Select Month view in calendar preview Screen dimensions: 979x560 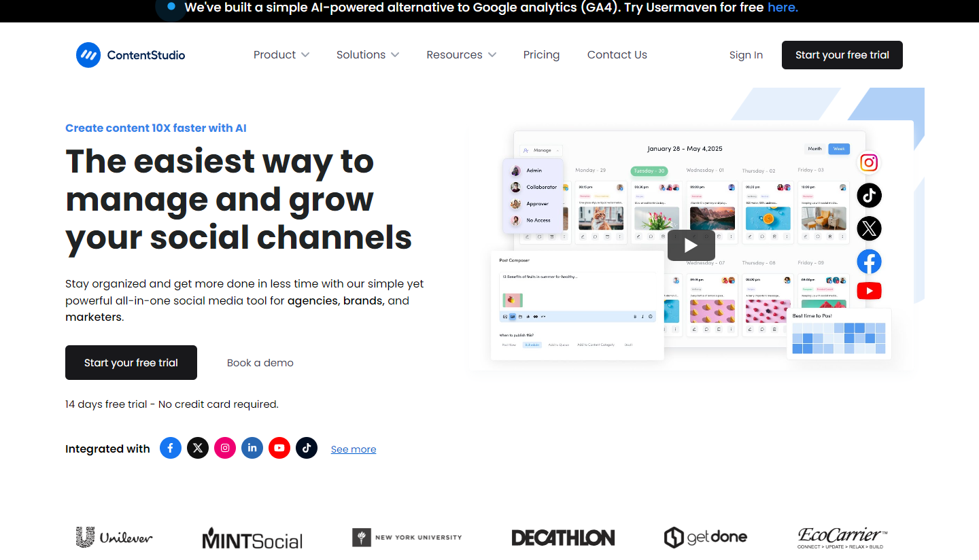(814, 149)
